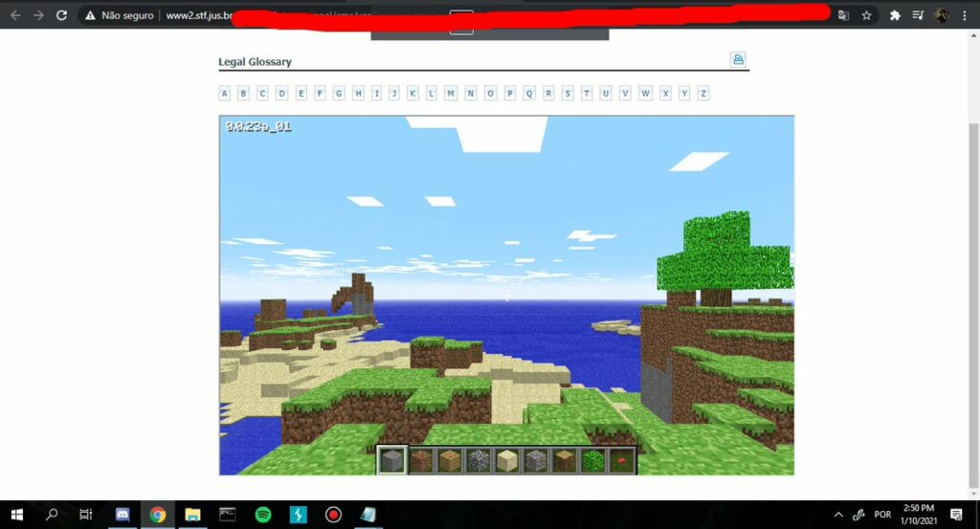This screenshot has width=980, height=529.
Task: Open the Windows Start menu
Action: coord(17,515)
